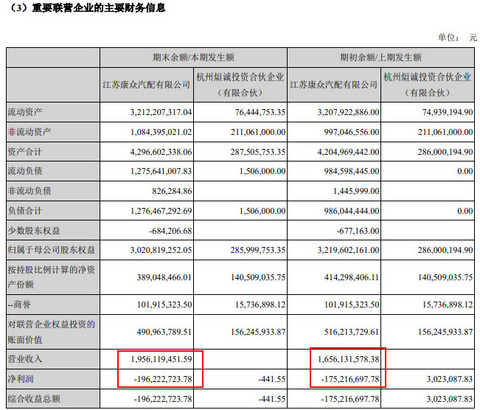This screenshot has width=480, height=410.
Task: Select -175,216,697.78 in the 综合收益总额 row
Action: [x=350, y=399]
